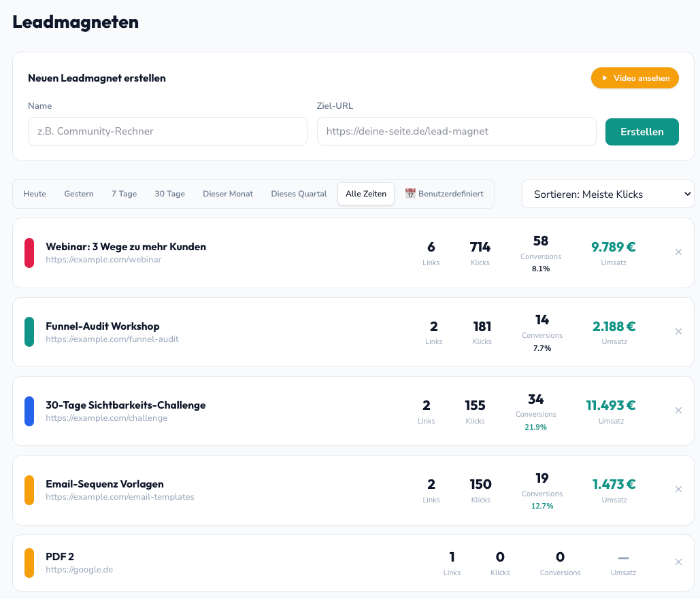Delete the PDF 2 leadmagnet via X
The width and height of the screenshot is (700, 599).
(x=678, y=562)
